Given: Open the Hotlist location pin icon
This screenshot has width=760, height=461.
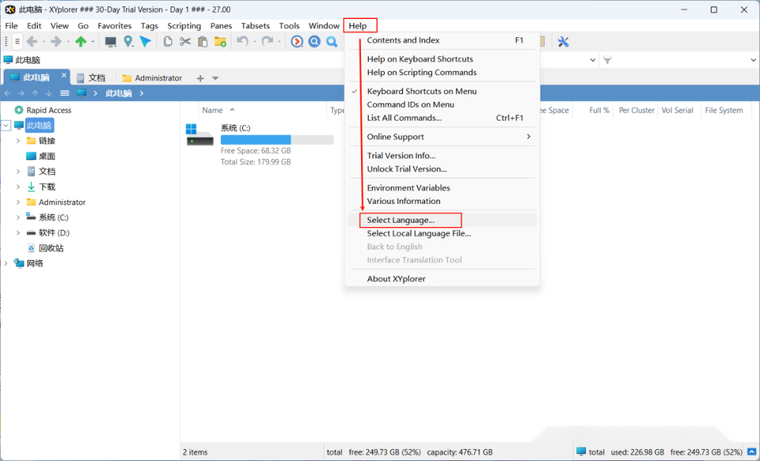Looking at the screenshot, I should (x=128, y=42).
